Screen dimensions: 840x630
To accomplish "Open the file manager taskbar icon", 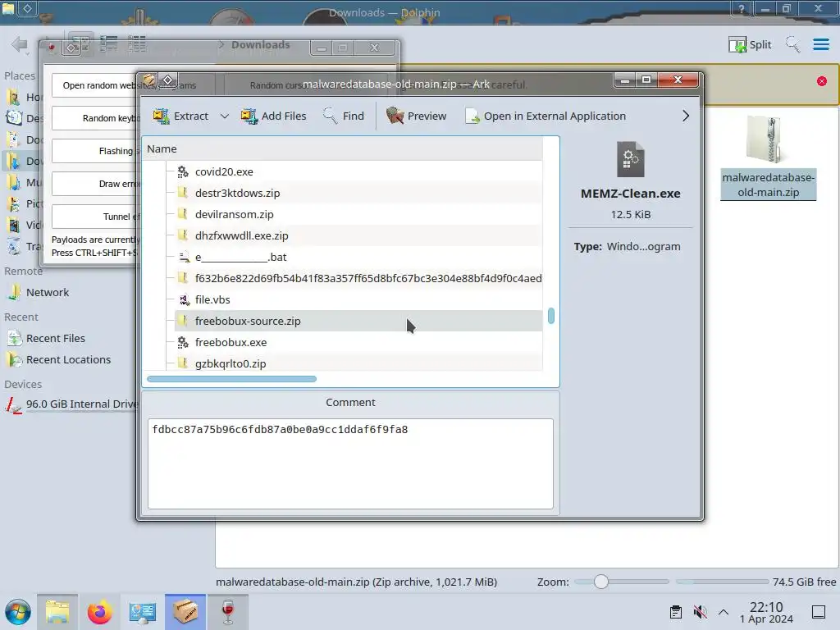I will click(x=57, y=612).
